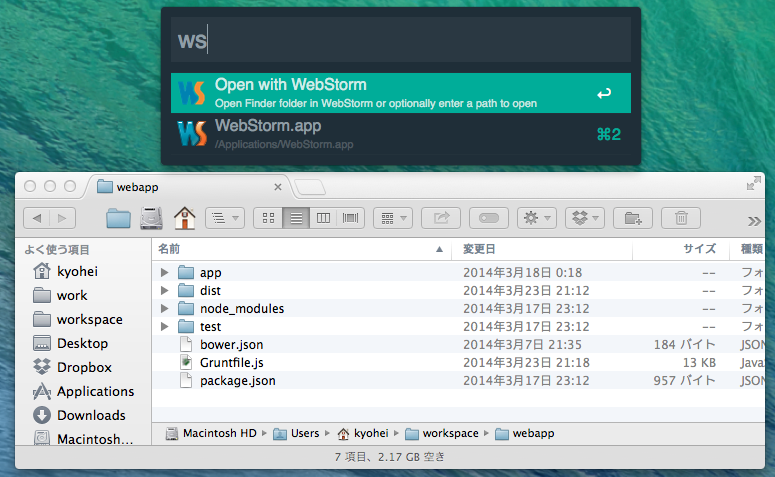
Task: Click the WebStorm icon beside Open with WebStorm
Action: [x=191, y=93]
